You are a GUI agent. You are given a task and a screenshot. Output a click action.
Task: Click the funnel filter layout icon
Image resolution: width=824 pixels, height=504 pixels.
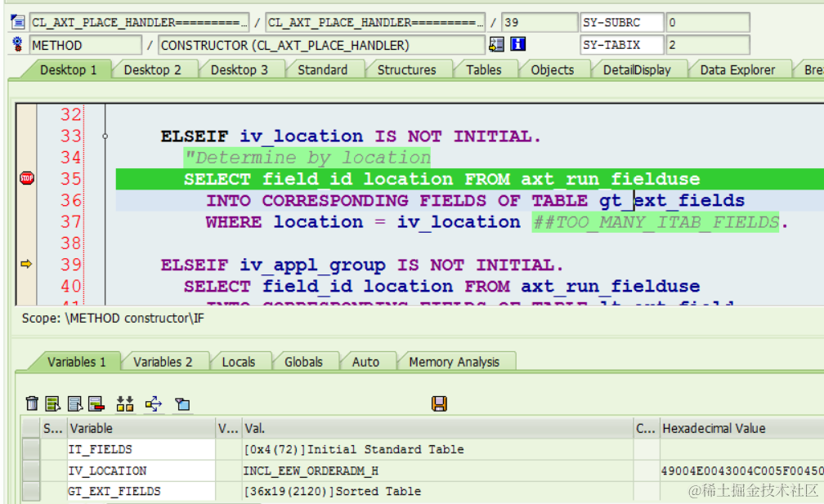click(x=182, y=404)
